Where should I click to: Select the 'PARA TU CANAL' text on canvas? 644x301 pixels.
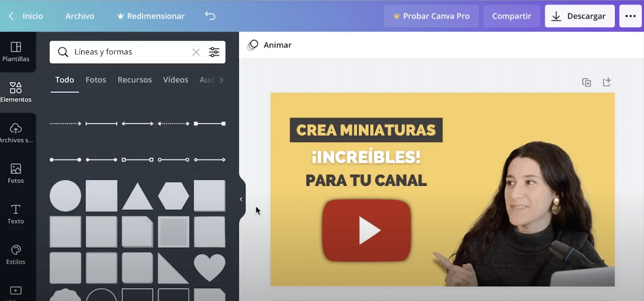point(366,180)
